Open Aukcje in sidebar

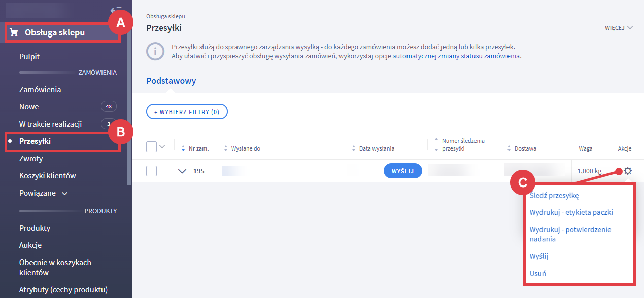tap(30, 245)
